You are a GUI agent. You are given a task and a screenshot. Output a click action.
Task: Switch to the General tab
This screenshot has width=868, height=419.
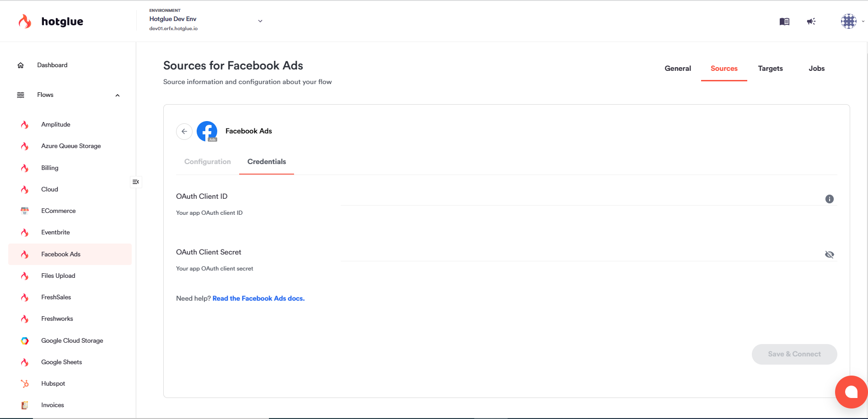(678, 69)
